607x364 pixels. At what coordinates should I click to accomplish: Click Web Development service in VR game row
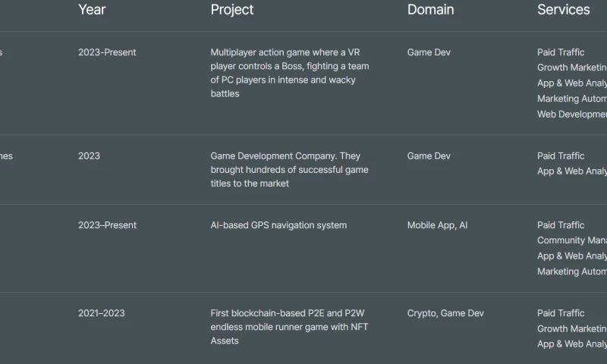(x=572, y=115)
